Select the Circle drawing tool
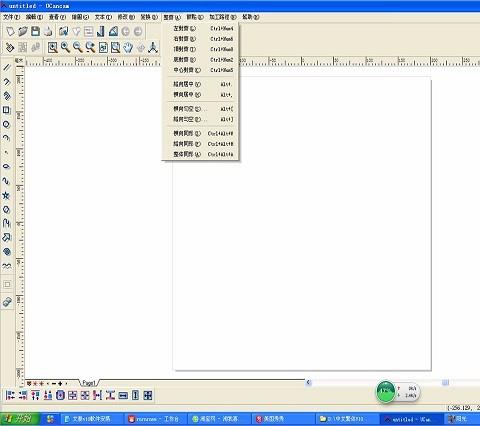Image resolution: width=480 pixels, height=426 pixels. click(x=7, y=124)
